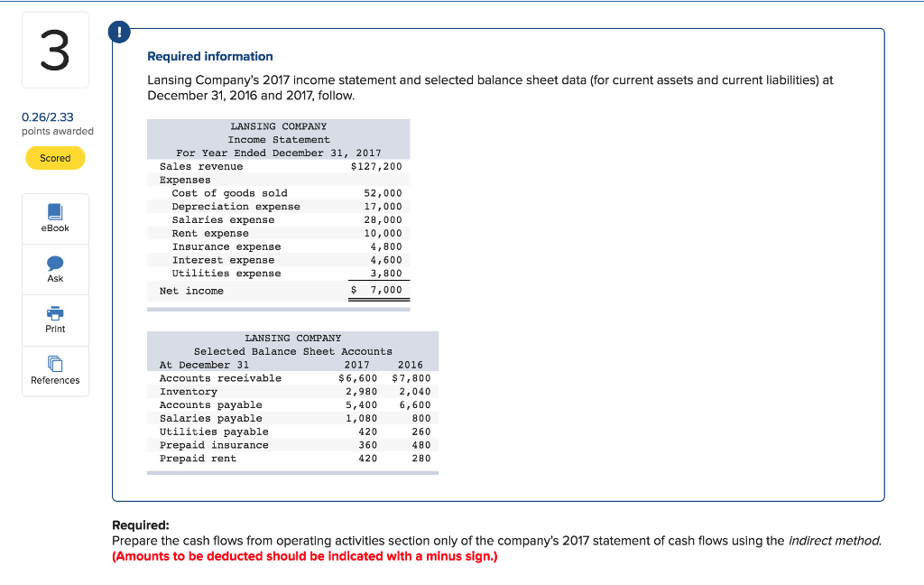Select Insurance expense 4,800 value

386,246
